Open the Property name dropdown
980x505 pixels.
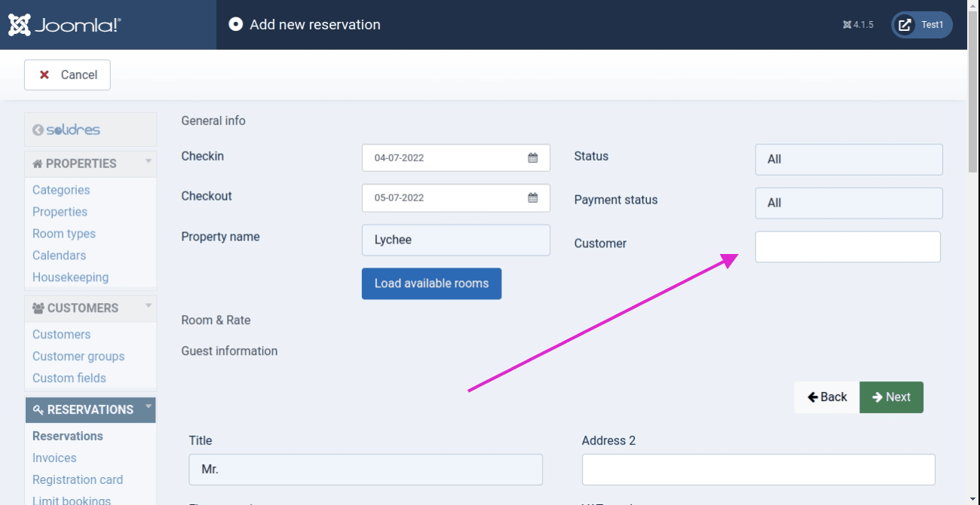[x=455, y=240]
